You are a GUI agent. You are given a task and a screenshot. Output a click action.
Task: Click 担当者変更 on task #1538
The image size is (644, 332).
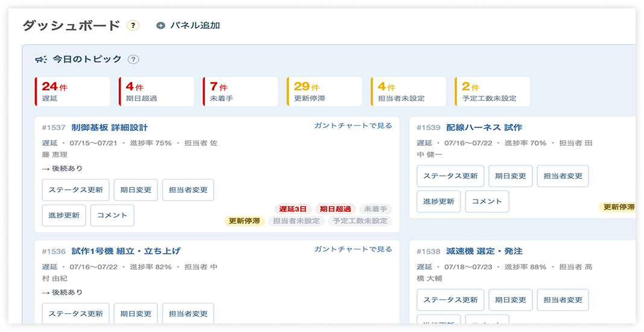[x=563, y=299]
